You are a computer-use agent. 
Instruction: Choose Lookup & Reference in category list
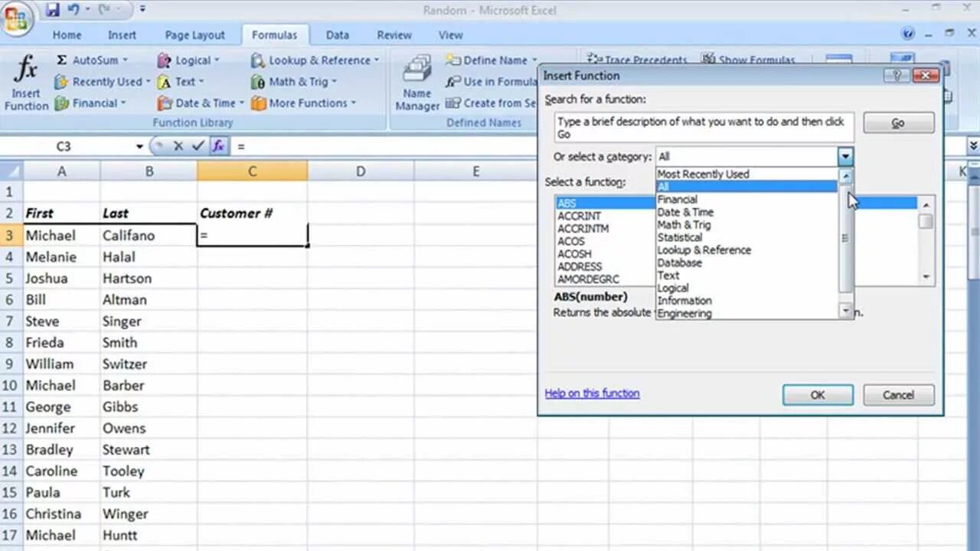tap(746, 249)
